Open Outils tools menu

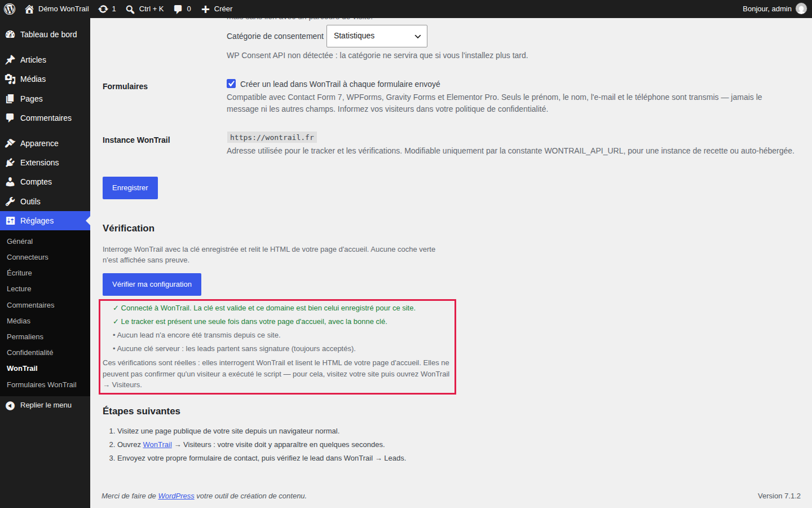click(45, 202)
